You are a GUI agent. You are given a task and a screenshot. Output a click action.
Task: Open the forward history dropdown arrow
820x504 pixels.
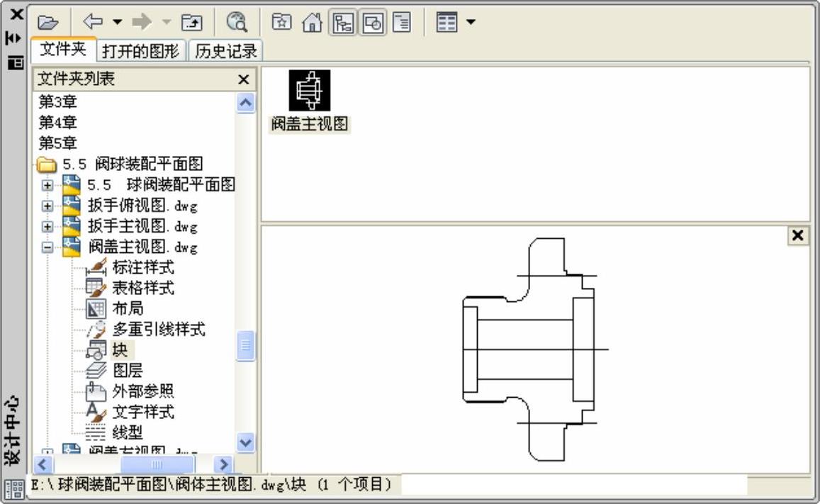pyautogui.click(x=167, y=22)
